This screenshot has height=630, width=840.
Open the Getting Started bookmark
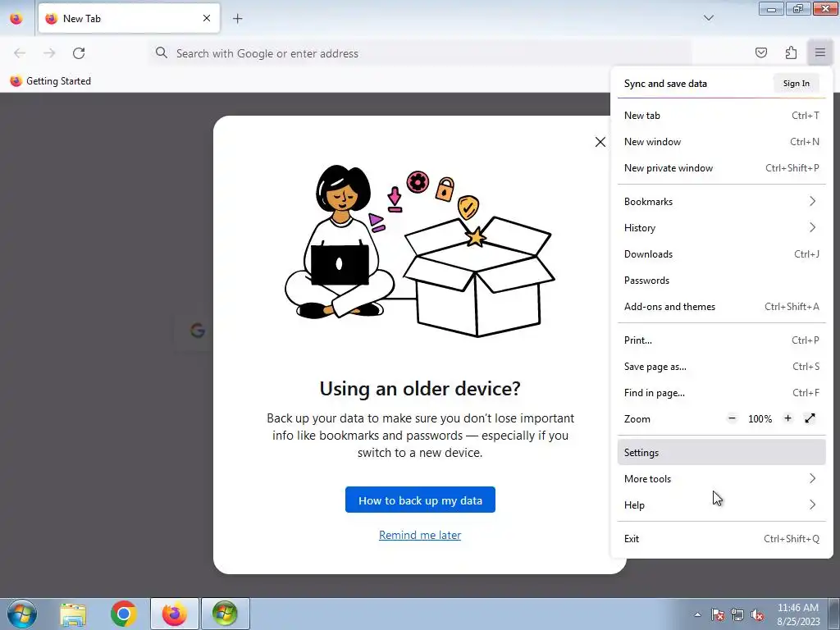click(51, 81)
